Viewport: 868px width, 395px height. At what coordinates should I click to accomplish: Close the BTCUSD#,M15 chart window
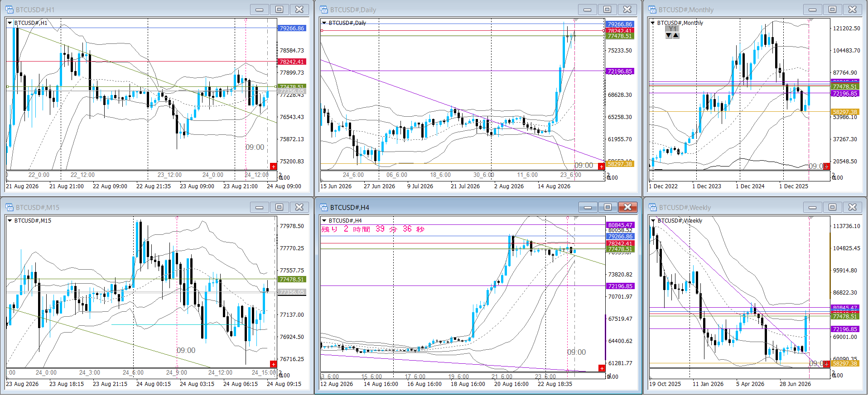[x=299, y=207]
